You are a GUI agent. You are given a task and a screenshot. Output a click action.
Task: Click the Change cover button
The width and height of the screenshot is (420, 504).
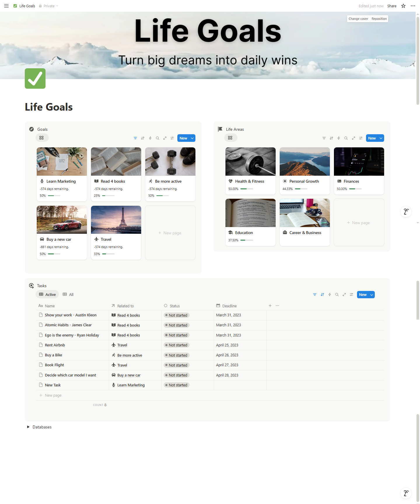[x=358, y=19]
